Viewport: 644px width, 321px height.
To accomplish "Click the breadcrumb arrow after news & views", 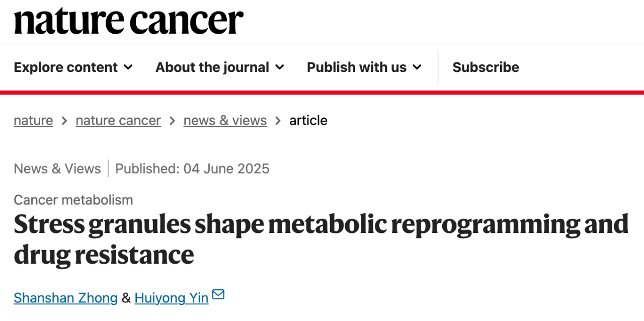I will (278, 121).
